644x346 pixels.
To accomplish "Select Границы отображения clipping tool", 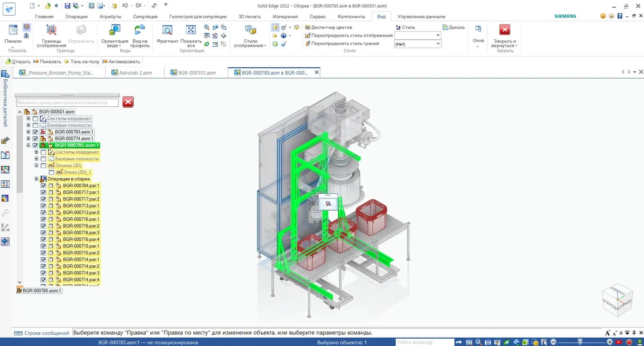I will tap(51, 36).
